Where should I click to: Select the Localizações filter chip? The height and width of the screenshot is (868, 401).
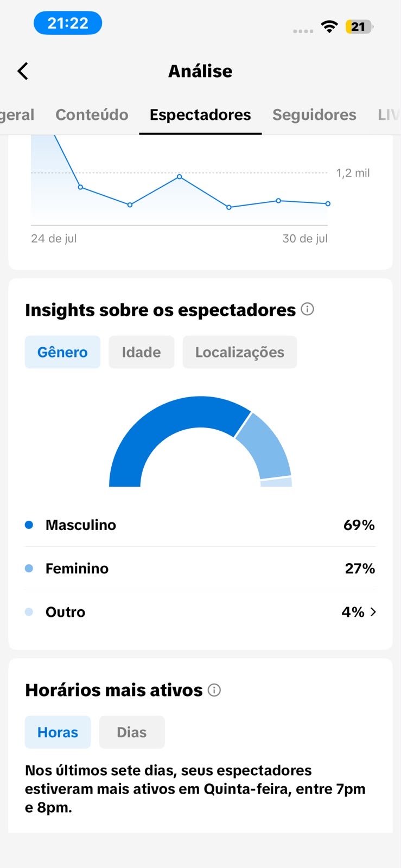point(240,352)
